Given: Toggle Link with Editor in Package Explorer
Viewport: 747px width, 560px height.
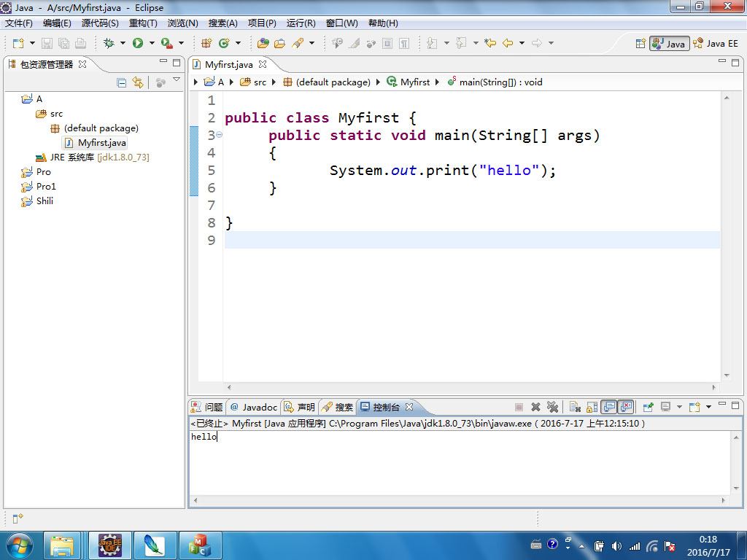Looking at the screenshot, I should (138, 83).
